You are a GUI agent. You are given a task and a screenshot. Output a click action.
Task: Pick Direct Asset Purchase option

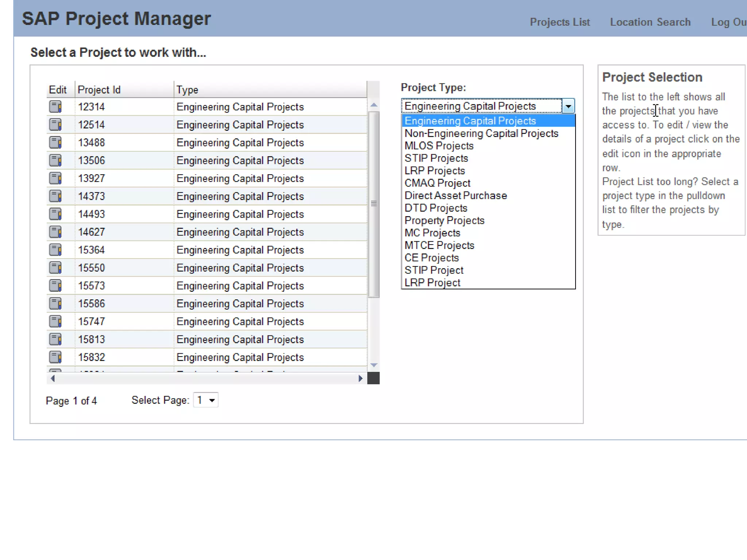coord(456,196)
